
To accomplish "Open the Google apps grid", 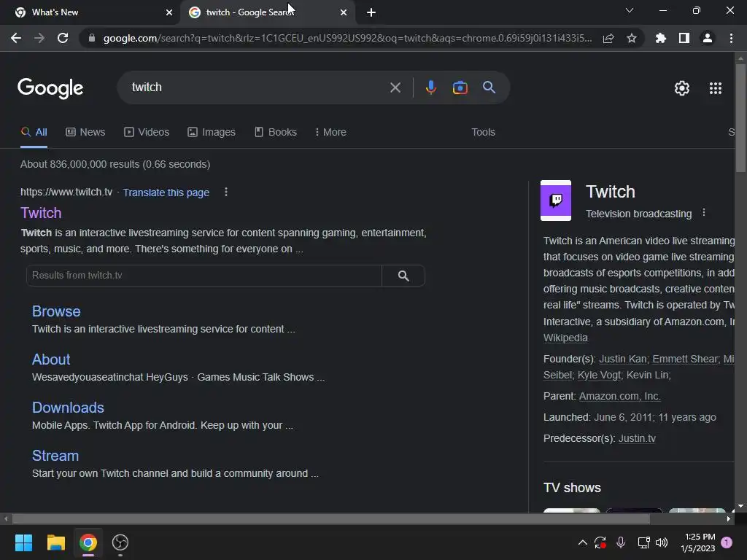I will point(715,88).
